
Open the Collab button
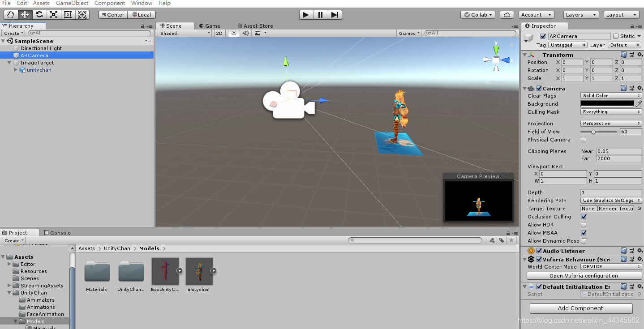pyautogui.click(x=478, y=15)
